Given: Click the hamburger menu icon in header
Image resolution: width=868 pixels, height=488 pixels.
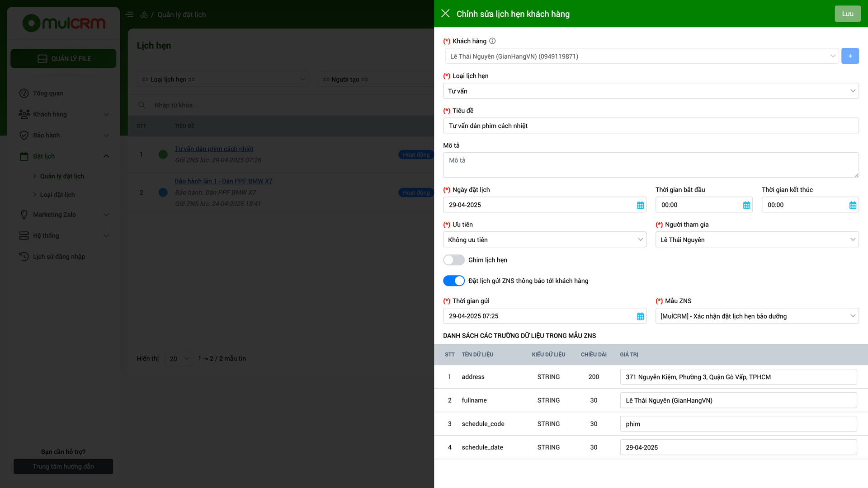Looking at the screenshot, I should (x=129, y=14).
